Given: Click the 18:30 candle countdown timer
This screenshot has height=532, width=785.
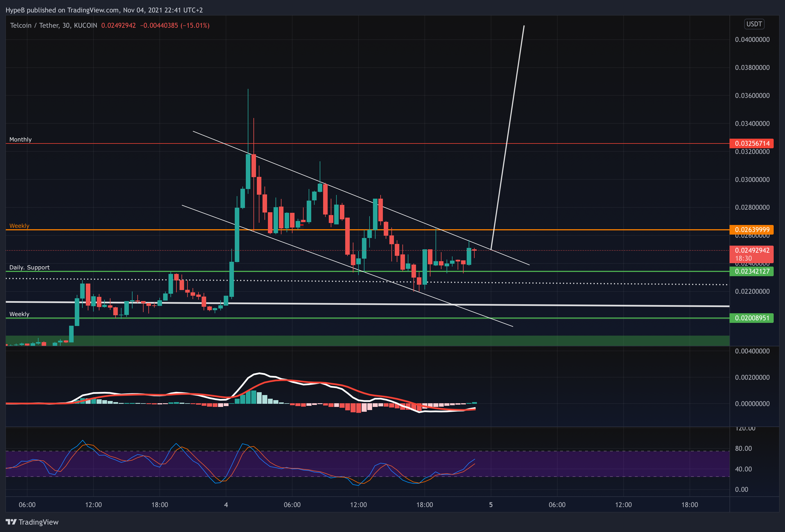Looking at the screenshot, I should click(x=743, y=258).
